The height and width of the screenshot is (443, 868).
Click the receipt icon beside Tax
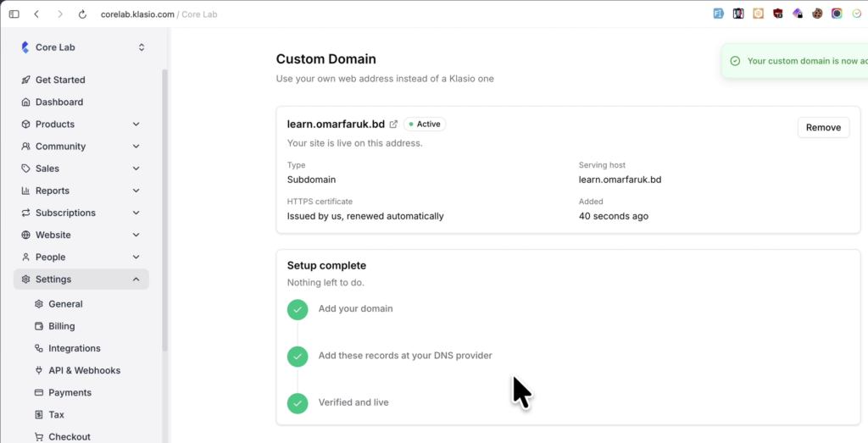pos(39,415)
